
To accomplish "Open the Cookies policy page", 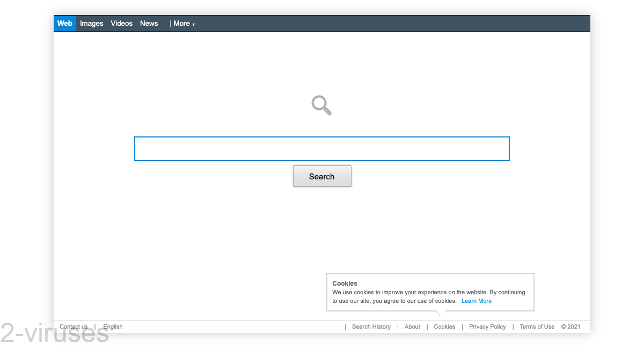I will tap(444, 327).
